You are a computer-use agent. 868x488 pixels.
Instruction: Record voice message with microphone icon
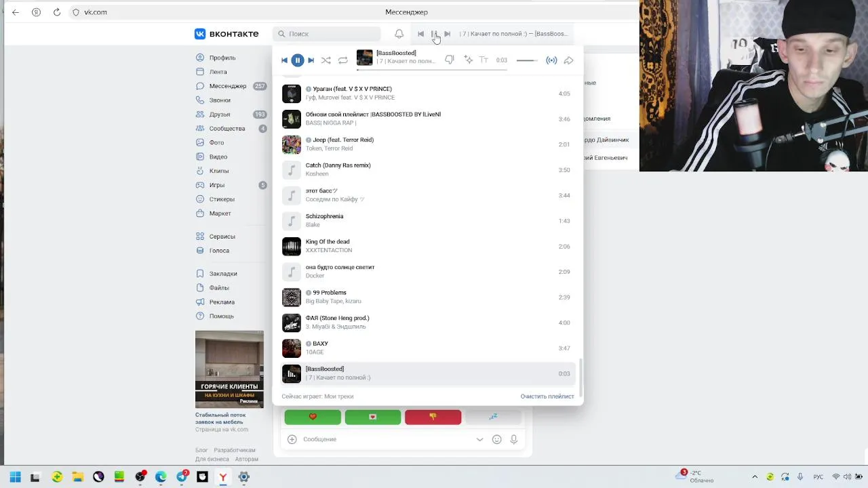tap(514, 439)
